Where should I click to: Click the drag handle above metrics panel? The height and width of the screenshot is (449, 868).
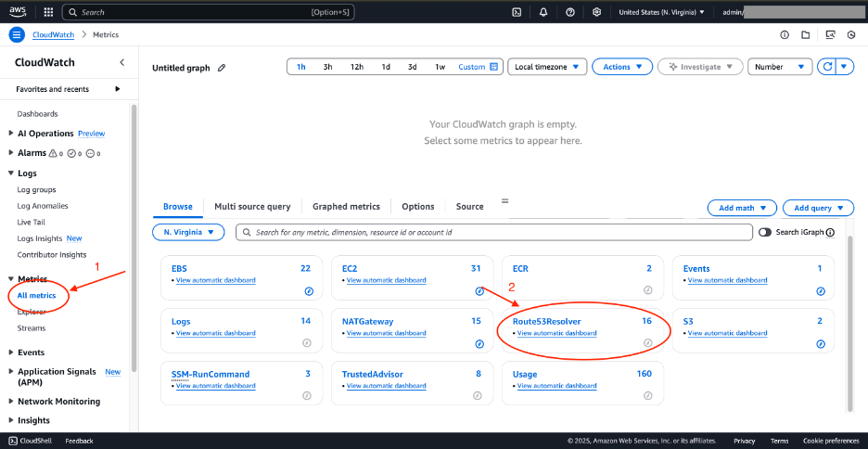click(504, 200)
